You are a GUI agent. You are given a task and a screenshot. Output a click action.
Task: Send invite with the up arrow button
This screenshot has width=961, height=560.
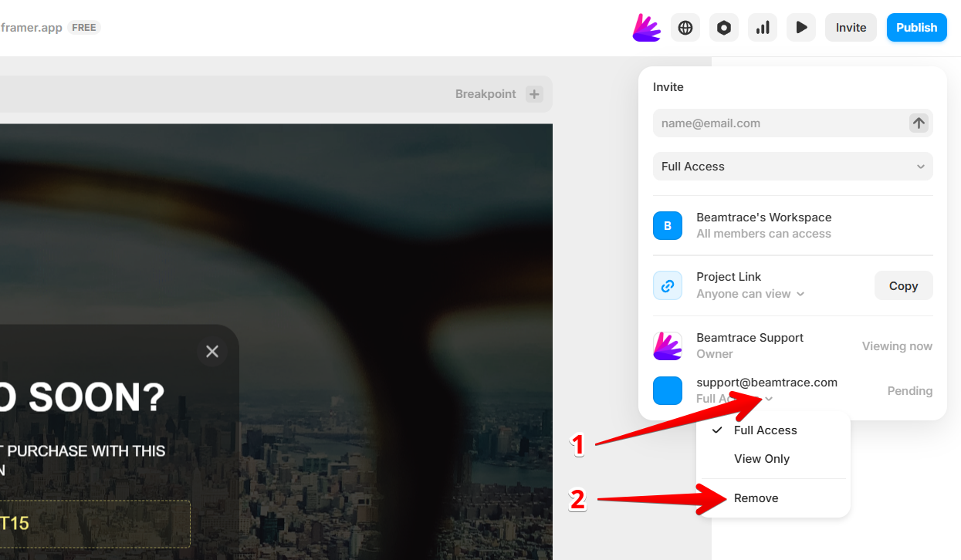pos(919,123)
